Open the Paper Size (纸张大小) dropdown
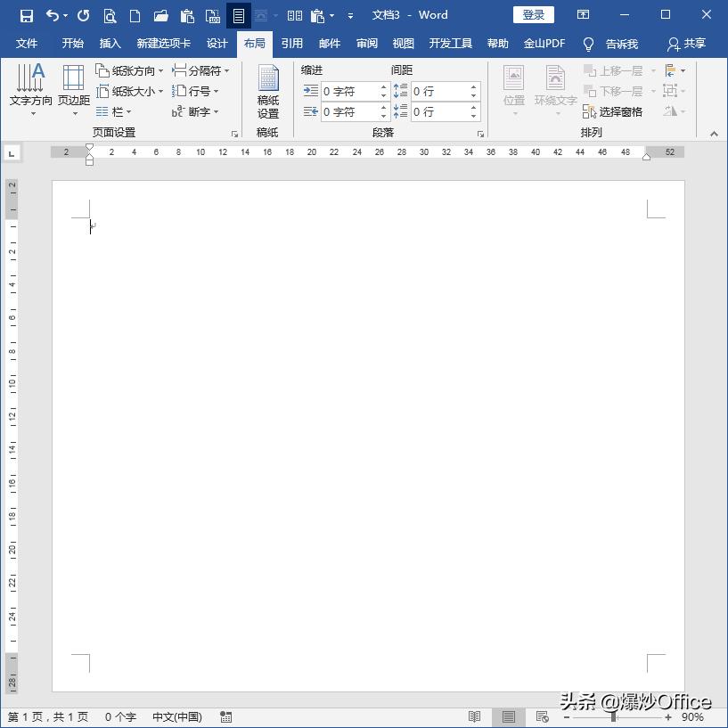This screenshot has width=728, height=728. coord(129,91)
